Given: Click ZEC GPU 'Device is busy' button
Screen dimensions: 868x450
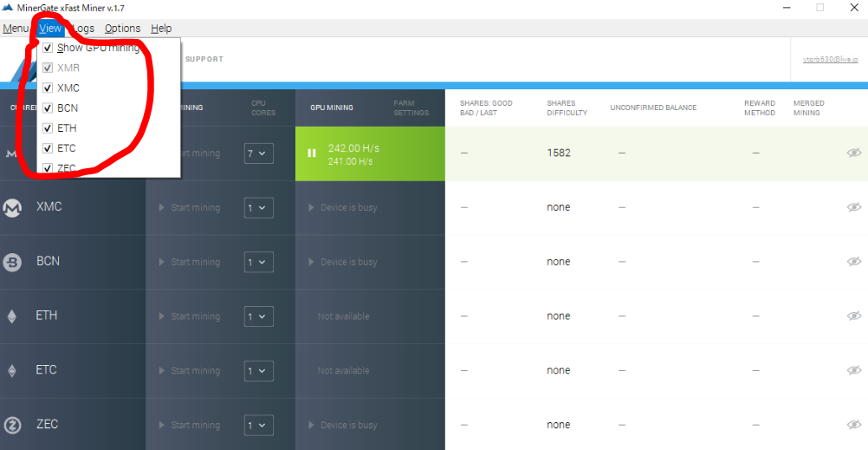Looking at the screenshot, I should [343, 425].
